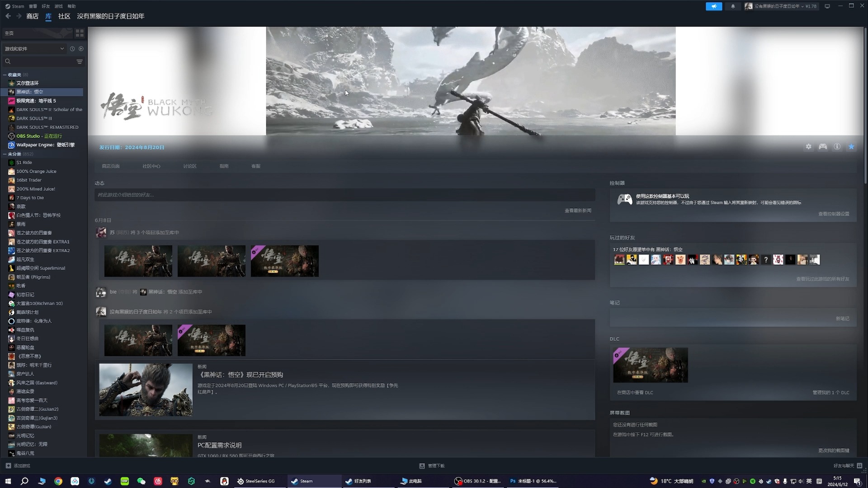This screenshot has height=488, width=868.
Task: Switch to the 讨论区 tab
Action: coord(189,166)
